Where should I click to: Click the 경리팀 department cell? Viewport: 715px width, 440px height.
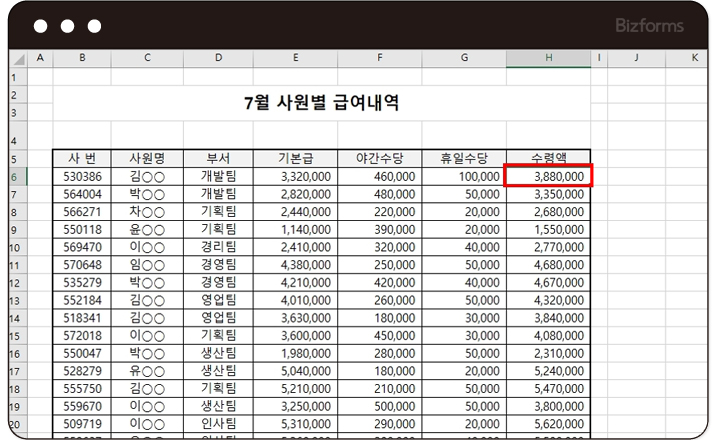pos(218,247)
